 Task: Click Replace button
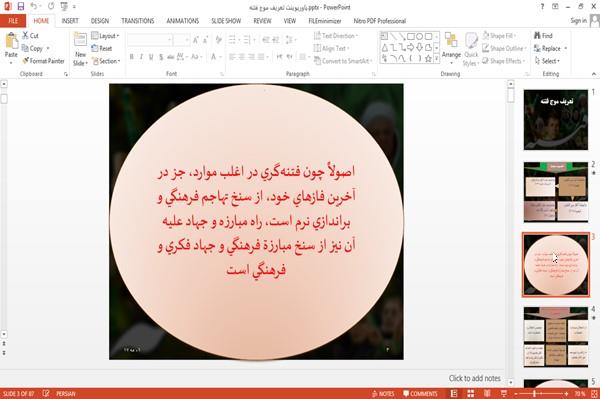551,48
